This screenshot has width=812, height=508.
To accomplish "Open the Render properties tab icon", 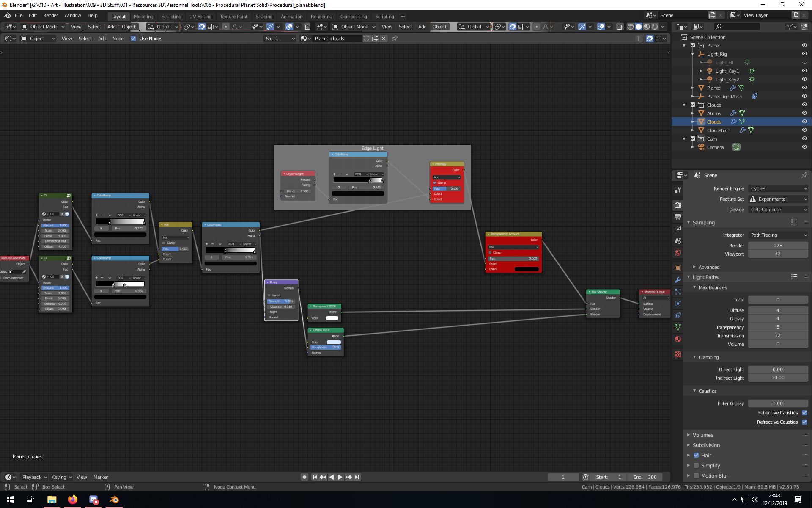I will (678, 205).
